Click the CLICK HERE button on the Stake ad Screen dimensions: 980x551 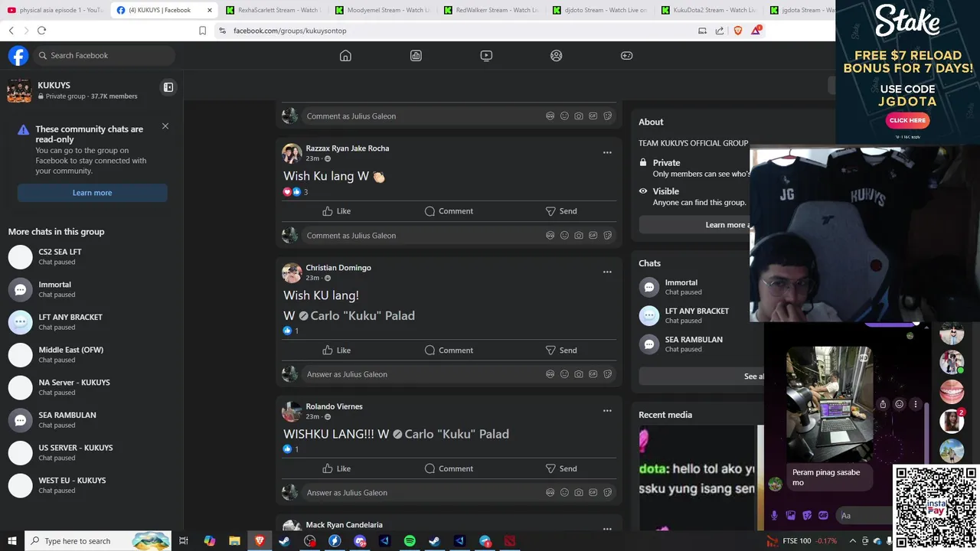pos(907,120)
